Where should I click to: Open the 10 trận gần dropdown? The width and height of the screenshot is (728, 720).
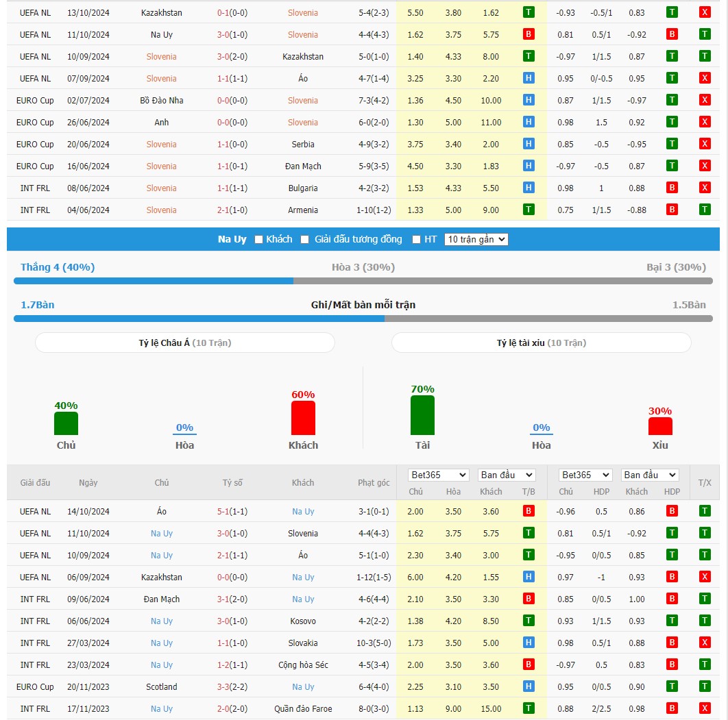coord(476,239)
